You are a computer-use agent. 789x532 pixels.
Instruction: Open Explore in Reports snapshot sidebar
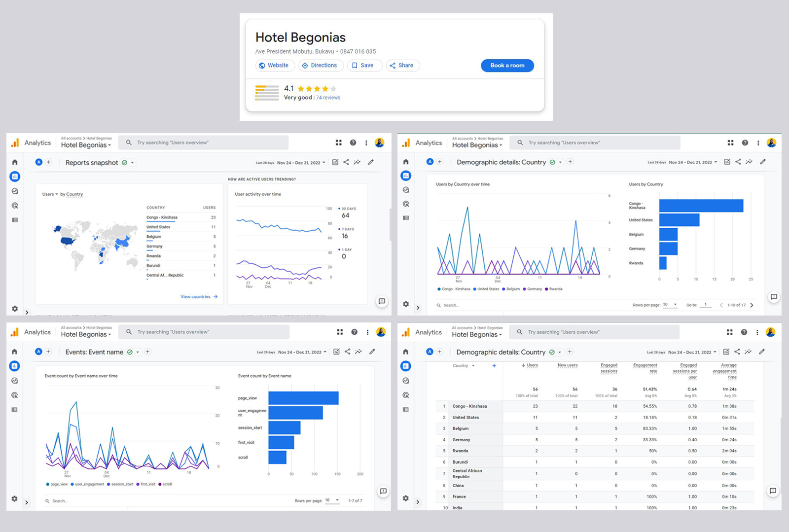(x=15, y=191)
